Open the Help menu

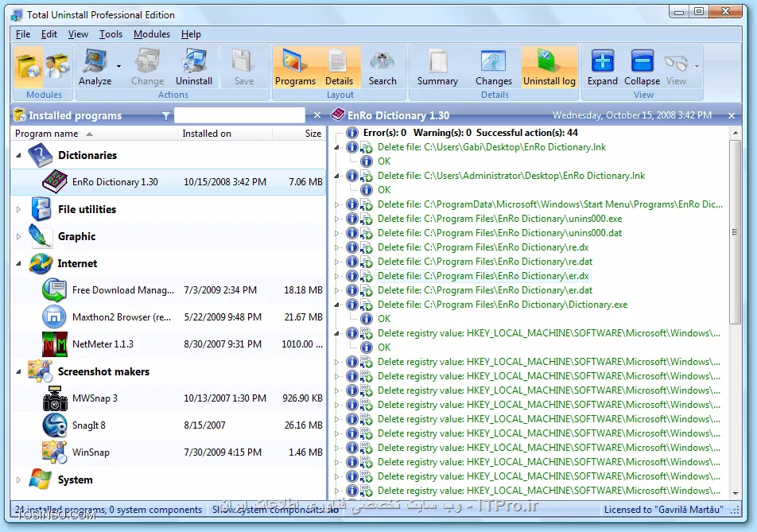pyautogui.click(x=191, y=34)
